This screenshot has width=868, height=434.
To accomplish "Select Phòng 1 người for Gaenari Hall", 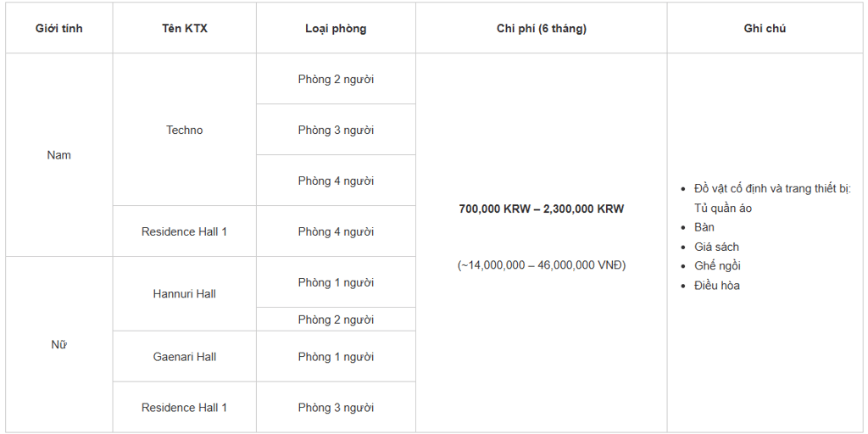I will [336, 357].
